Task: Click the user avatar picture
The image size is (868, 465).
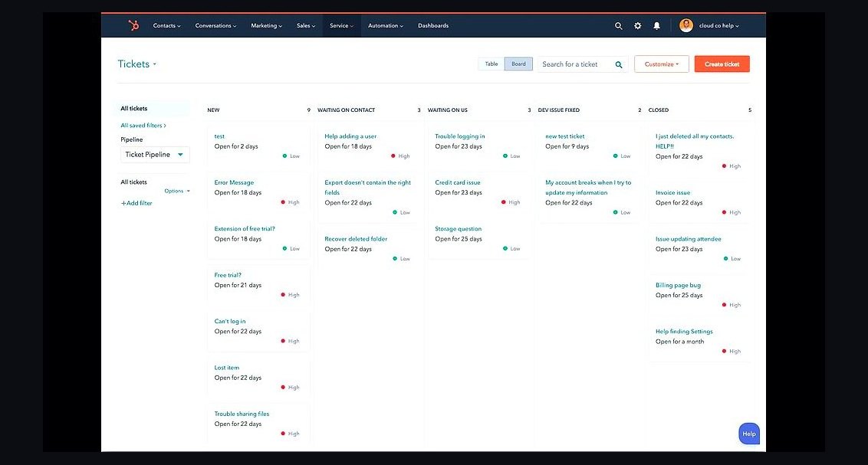Action: point(686,25)
